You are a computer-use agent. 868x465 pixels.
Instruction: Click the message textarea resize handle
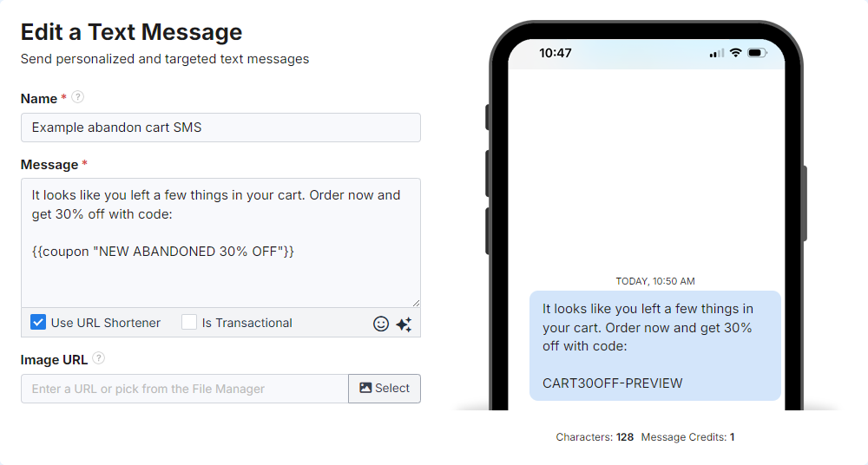pos(416,303)
